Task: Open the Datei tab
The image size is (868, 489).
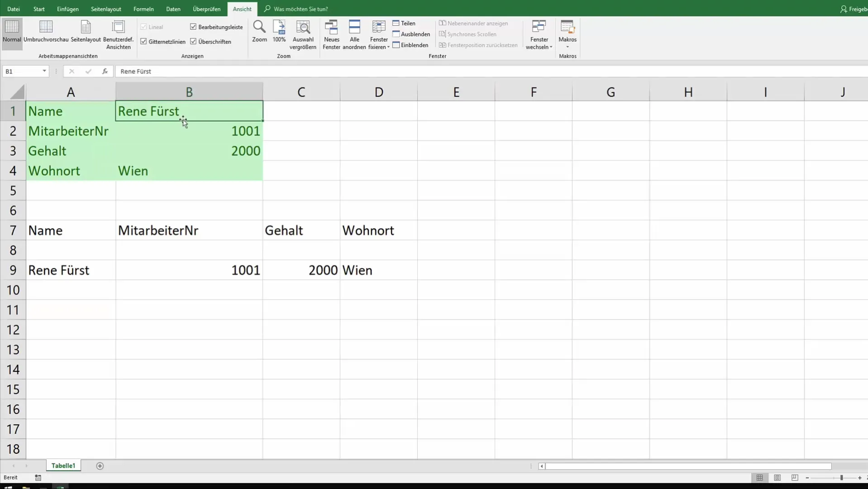Action: click(x=14, y=9)
